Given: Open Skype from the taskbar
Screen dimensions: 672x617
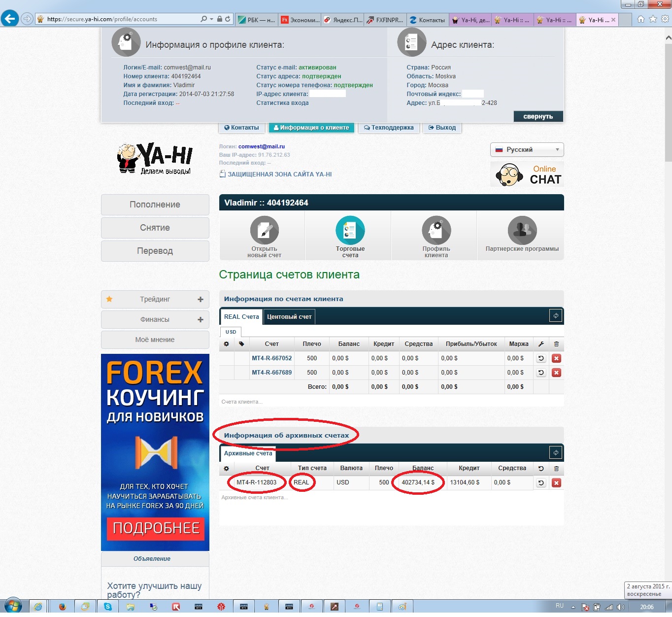Looking at the screenshot, I should tap(107, 607).
